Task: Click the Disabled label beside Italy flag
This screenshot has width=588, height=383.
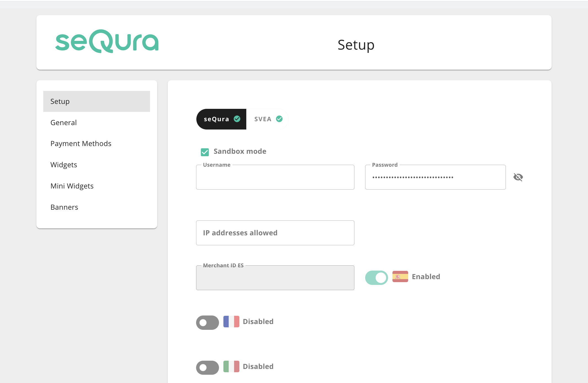Action: click(258, 366)
